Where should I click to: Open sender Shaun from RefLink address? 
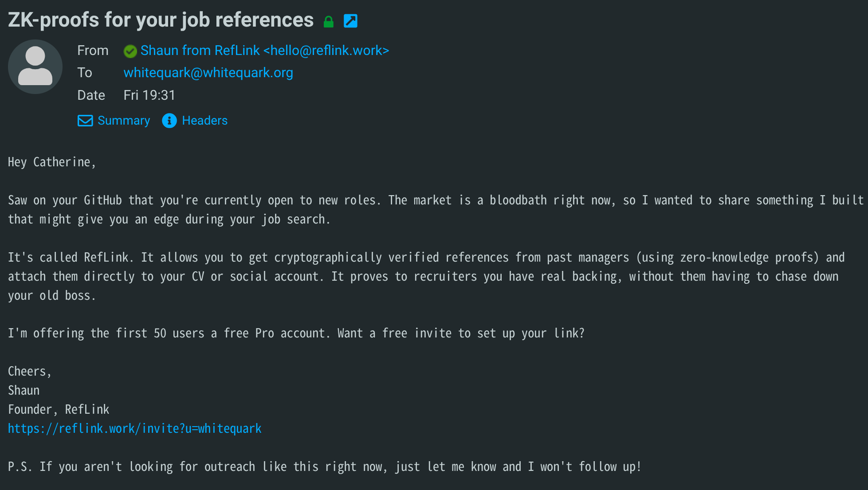(x=265, y=51)
